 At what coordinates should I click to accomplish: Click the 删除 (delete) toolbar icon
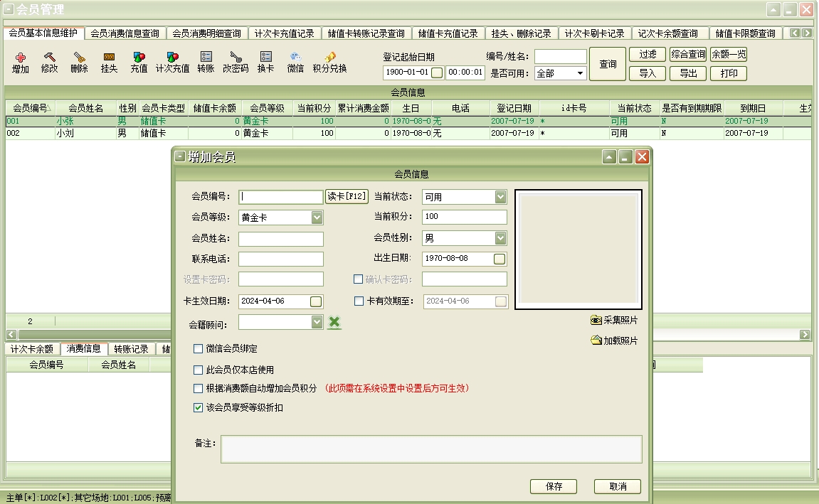point(79,58)
